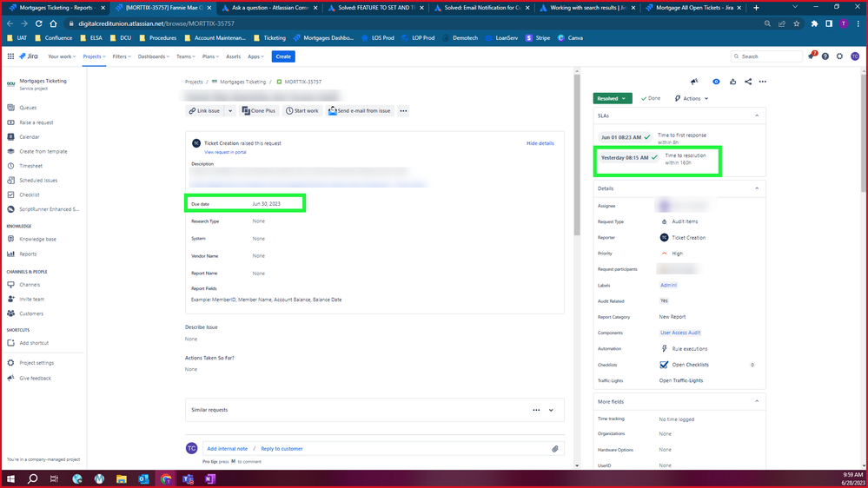Click the Start work button
Viewport: 868px width, 488px height.
302,110
